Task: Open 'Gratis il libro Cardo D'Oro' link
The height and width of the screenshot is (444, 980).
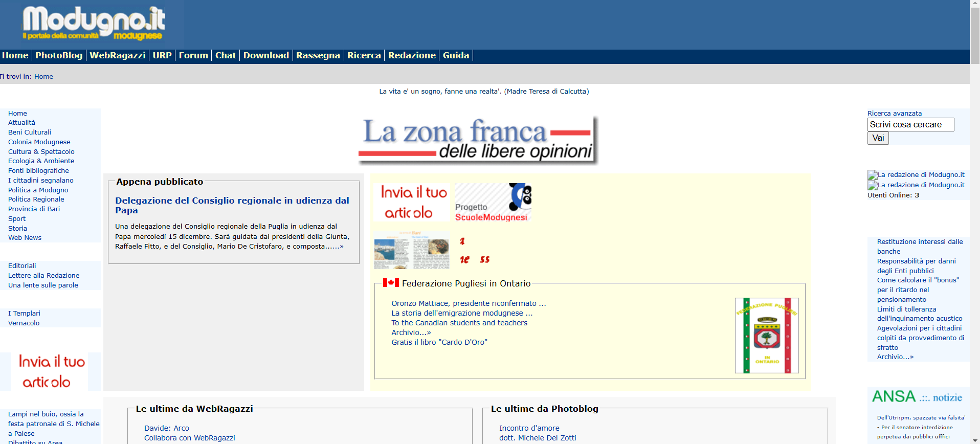Action: click(439, 342)
